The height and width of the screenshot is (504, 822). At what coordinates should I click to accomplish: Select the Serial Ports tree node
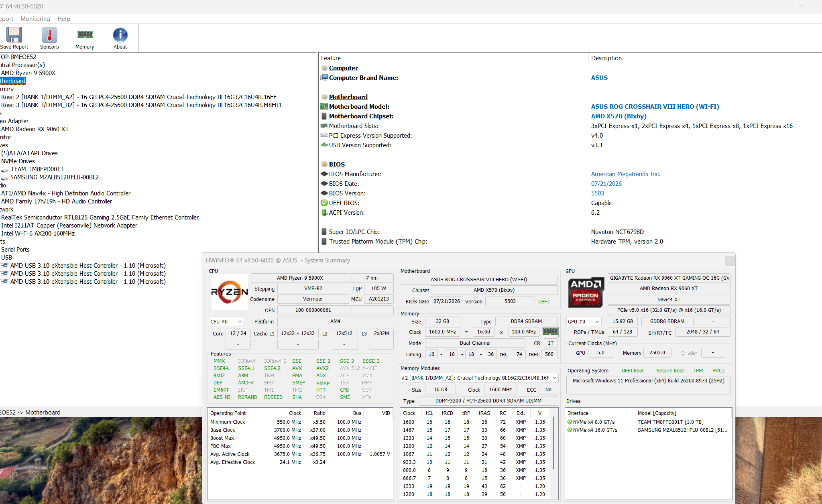pos(15,249)
